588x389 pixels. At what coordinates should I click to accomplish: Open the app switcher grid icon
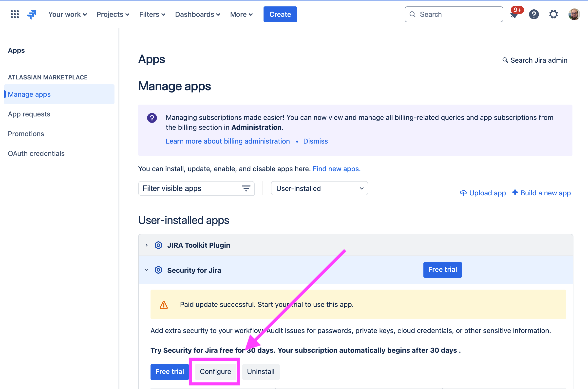(x=15, y=14)
